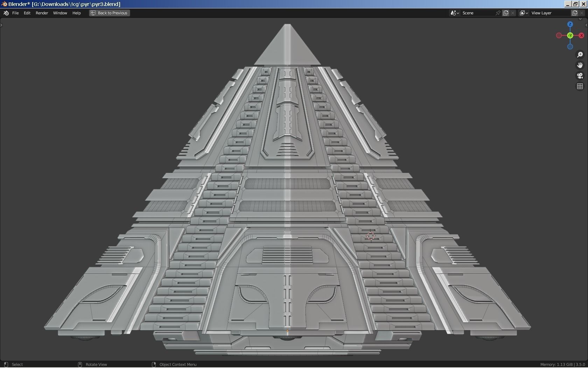The image size is (588, 368).
Task: Open the Help menu
Action: (76, 13)
